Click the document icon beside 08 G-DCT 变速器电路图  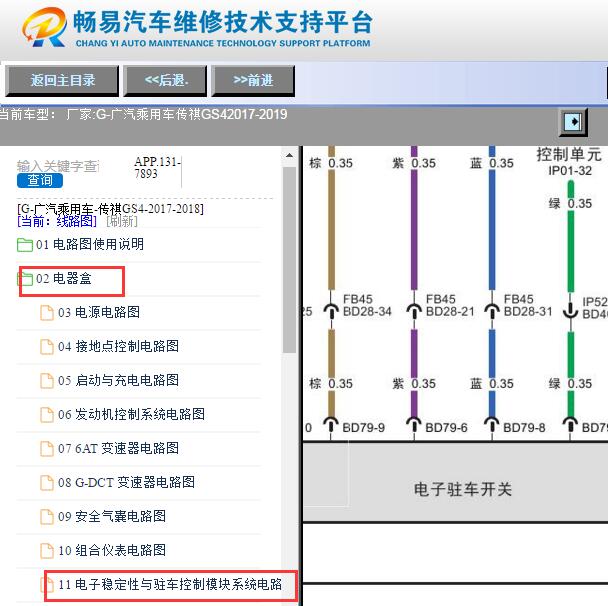pos(47,483)
